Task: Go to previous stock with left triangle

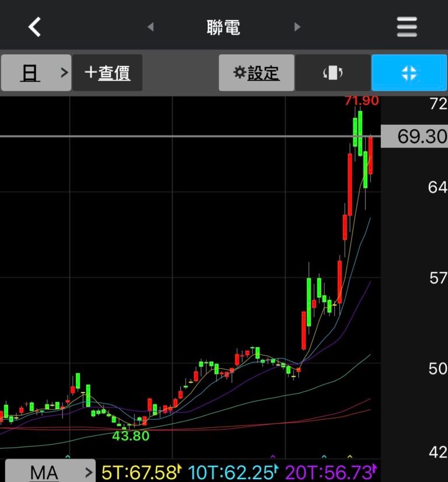Action: 150,27
